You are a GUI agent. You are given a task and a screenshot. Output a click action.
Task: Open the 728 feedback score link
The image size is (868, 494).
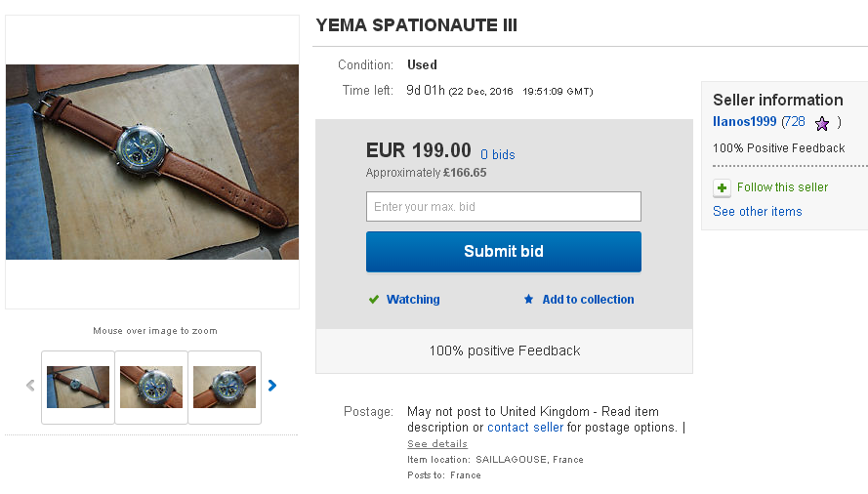[x=794, y=122]
